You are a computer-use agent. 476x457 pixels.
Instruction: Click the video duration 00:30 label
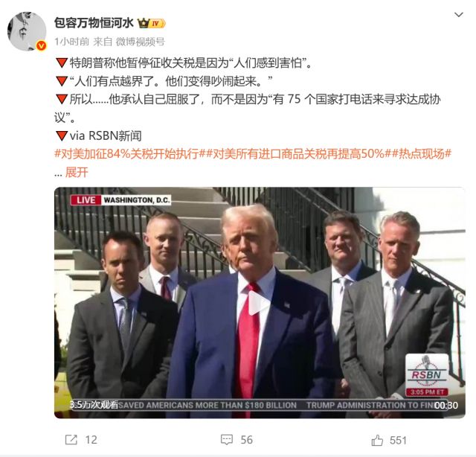446,406
